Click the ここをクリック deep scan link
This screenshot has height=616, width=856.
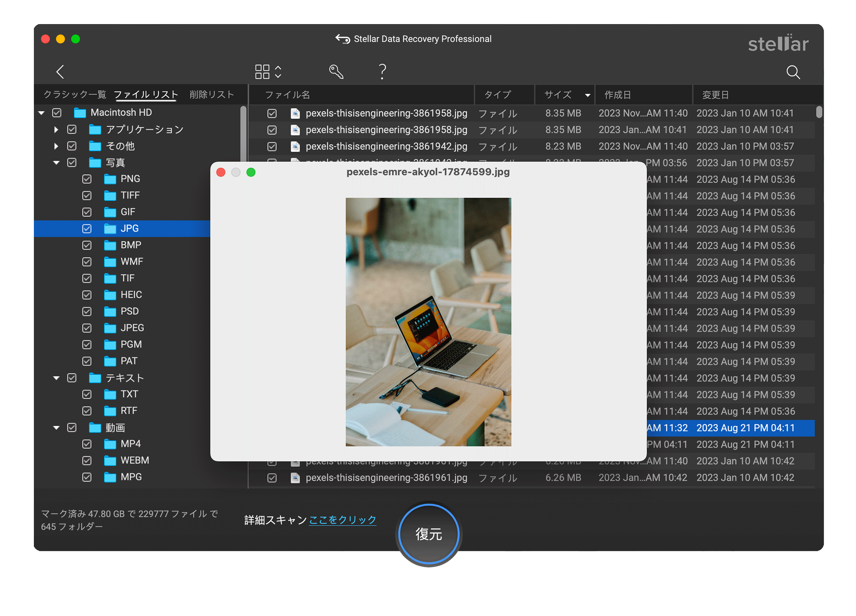342,520
